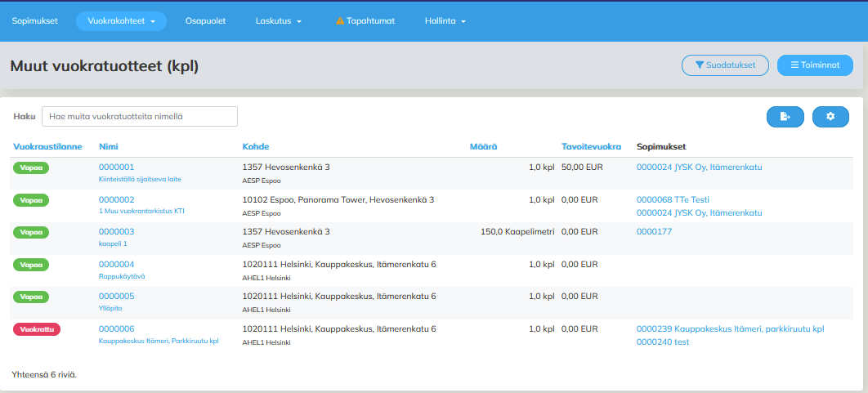The image size is (868, 393).
Task: Open rental product 0000001
Action: (116, 167)
